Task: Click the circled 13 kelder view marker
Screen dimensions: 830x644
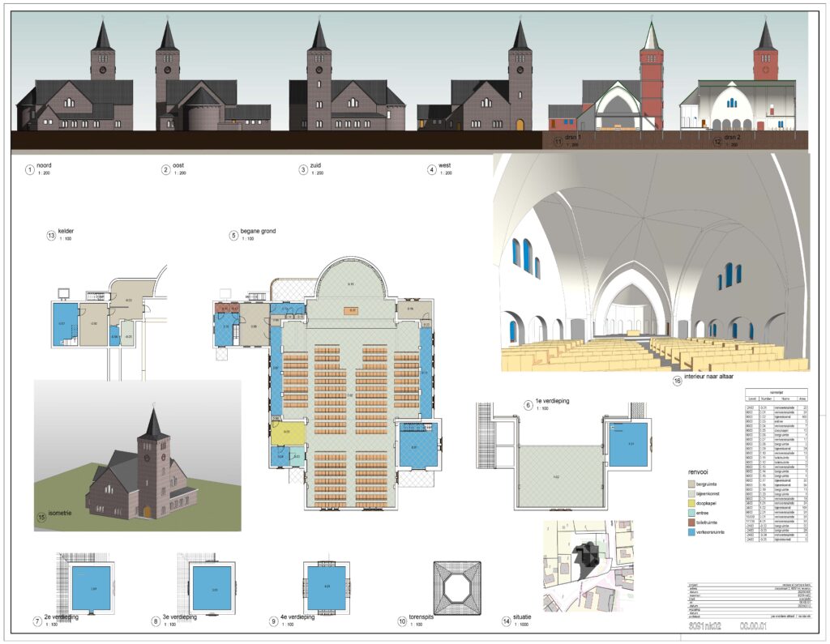Action: point(50,236)
